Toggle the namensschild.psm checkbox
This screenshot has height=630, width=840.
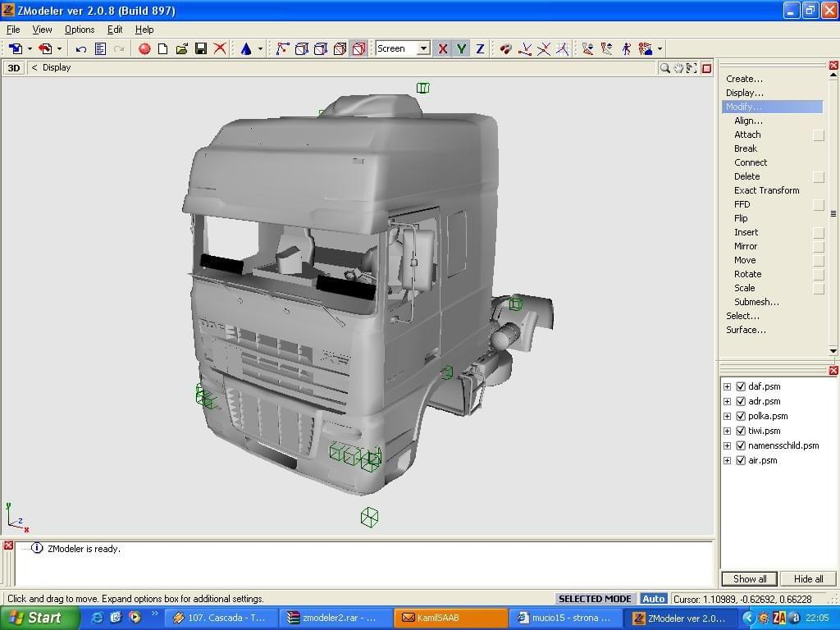point(741,445)
